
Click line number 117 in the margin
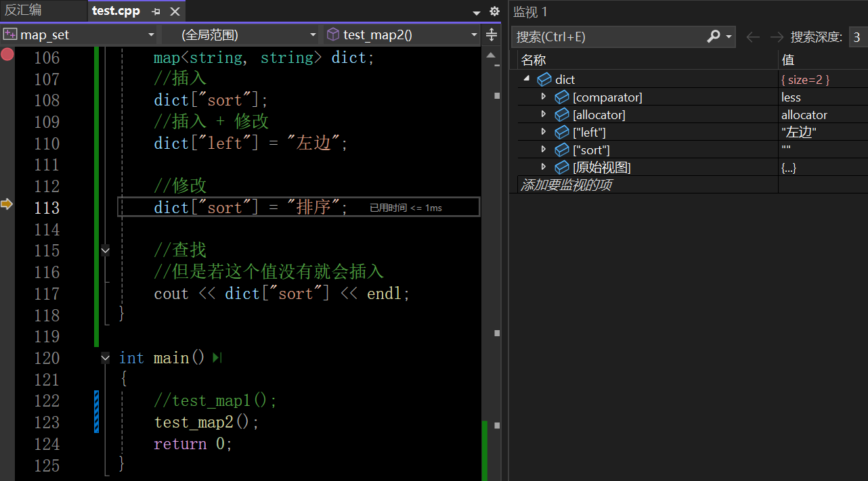tap(47, 294)
